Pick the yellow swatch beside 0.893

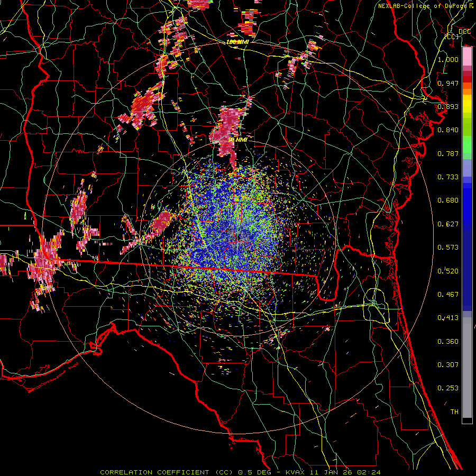point(467,106)
